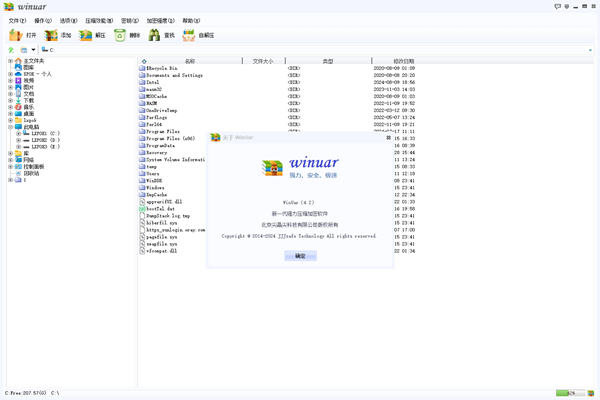This screenshot has width=600, height=400.
Task: Click the bootTel.dat green file icon
Action: click(142, 209)
